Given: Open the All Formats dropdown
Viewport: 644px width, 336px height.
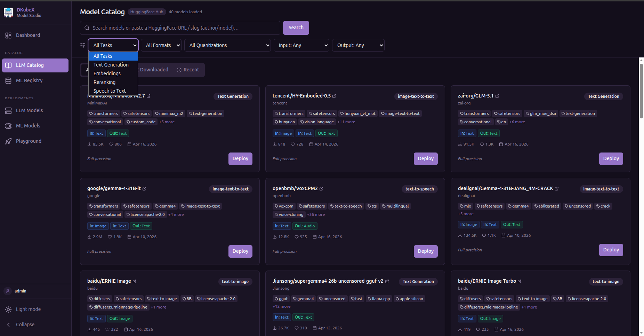Looking at the screenshot, I should click(161, 45).
